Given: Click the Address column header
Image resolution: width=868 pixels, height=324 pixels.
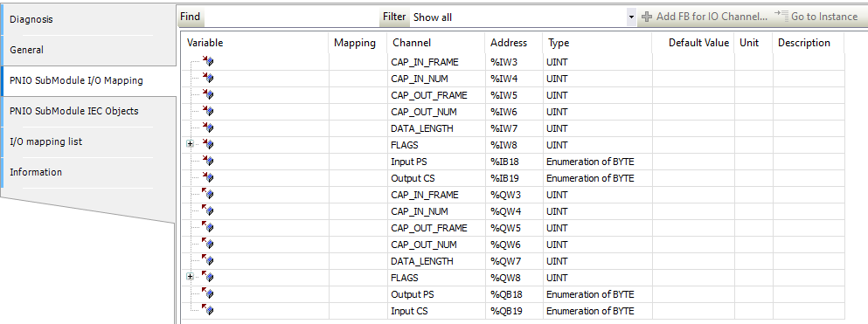Looking at the screenshot, I should pos(509,43).
